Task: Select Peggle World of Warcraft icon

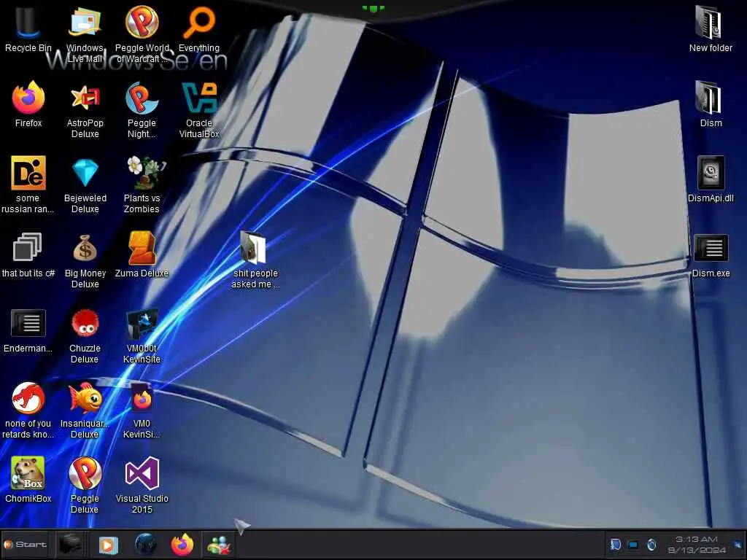Action: click(x=142, y=22)
